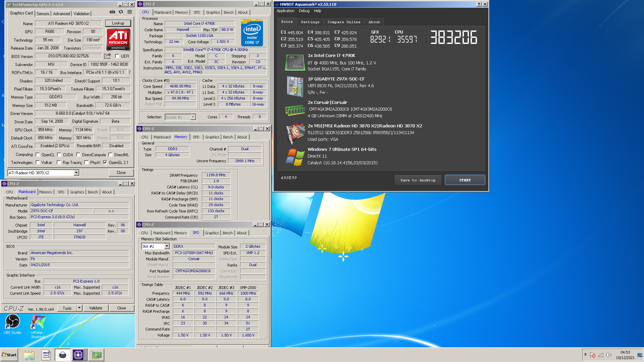
Task: Toggle the CUDA checkbox
Action: click(x=59, y=155)
